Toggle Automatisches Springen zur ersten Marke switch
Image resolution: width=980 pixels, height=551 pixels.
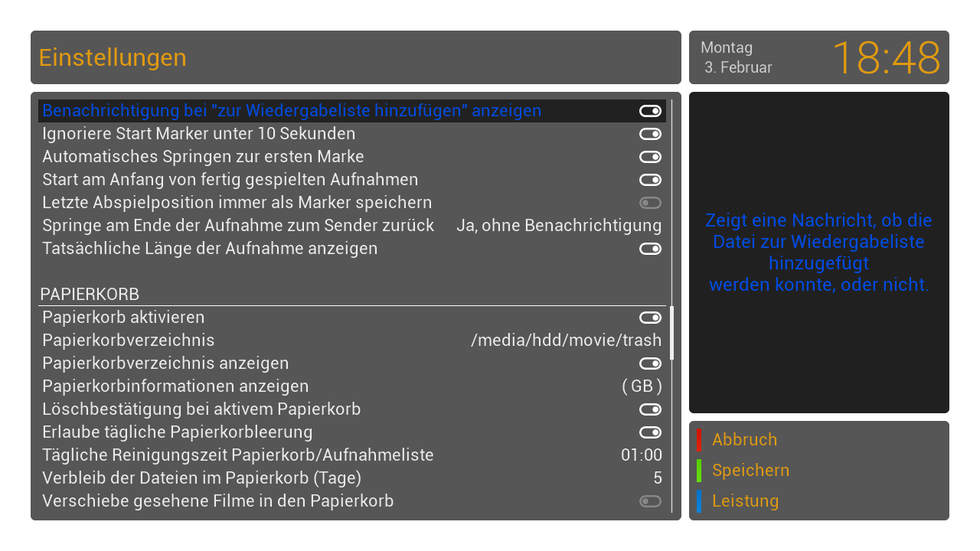[650, 157]
